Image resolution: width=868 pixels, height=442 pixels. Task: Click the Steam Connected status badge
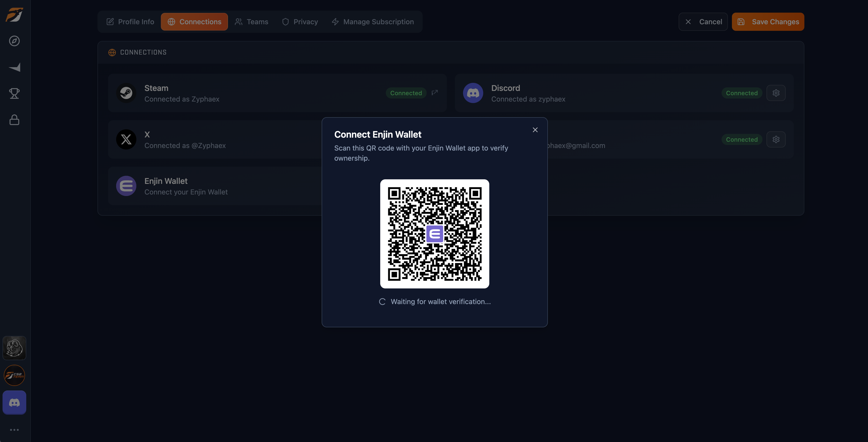(x=406, y=93)
